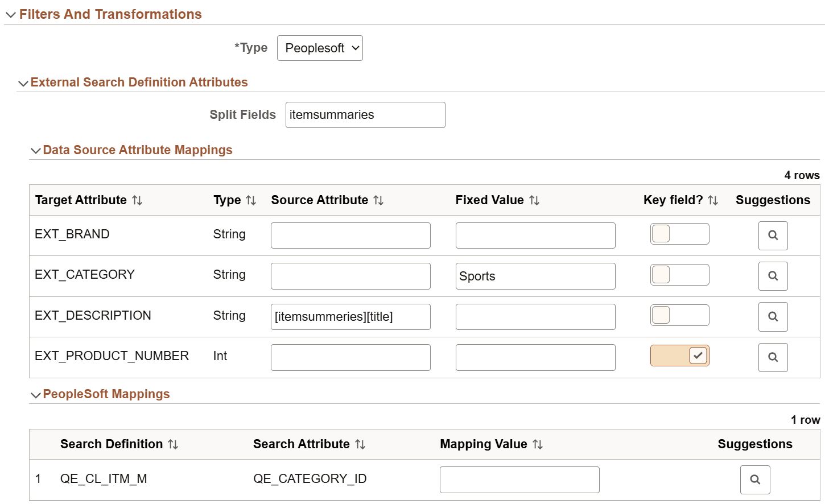
Task: Disable Key field toggle for EXT_PRODUCT_NUMBER
Action: pos(679,356)
